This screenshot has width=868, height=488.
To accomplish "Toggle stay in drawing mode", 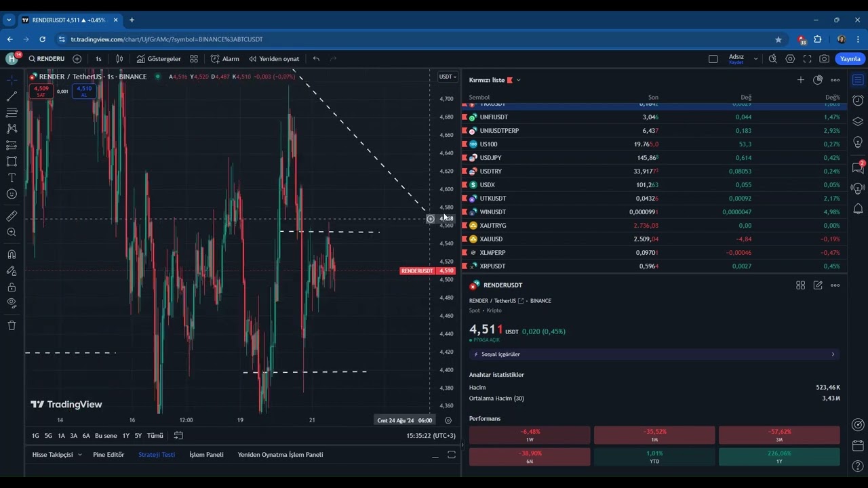I will coord(12,271).
